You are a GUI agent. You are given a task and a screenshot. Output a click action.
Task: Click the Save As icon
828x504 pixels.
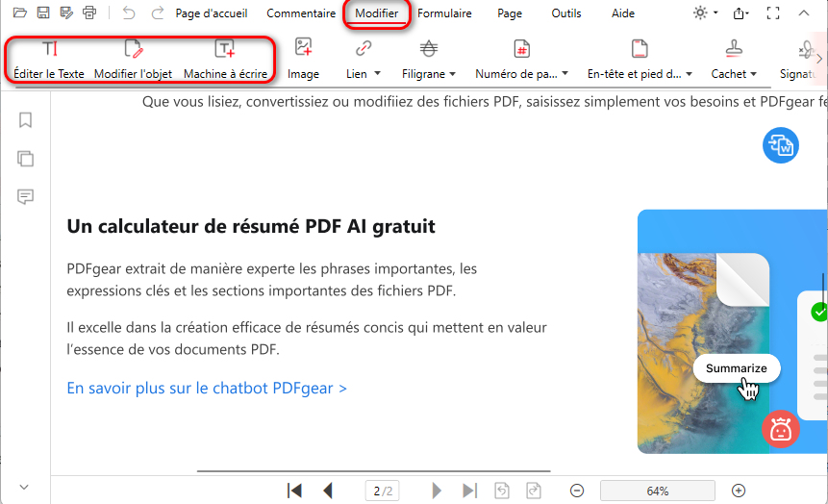66,13
